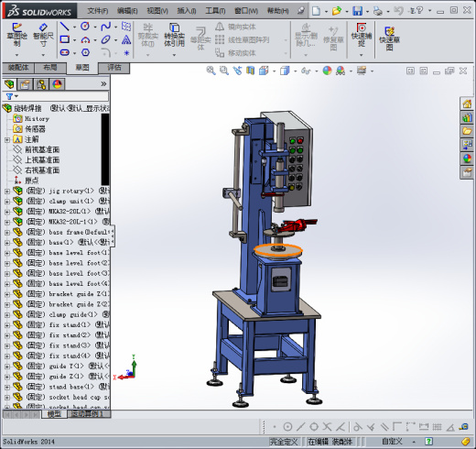Image resolution: width=476 pixels, height=449 pixels.
Task: Open the Edit Appearance color ball
Action: pos(327,71)
